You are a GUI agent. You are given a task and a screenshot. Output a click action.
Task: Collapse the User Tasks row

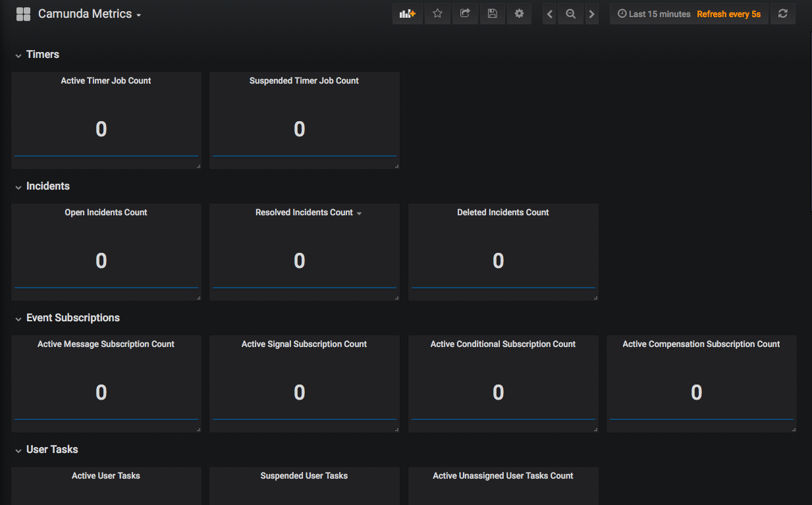(x=18, y=450)
